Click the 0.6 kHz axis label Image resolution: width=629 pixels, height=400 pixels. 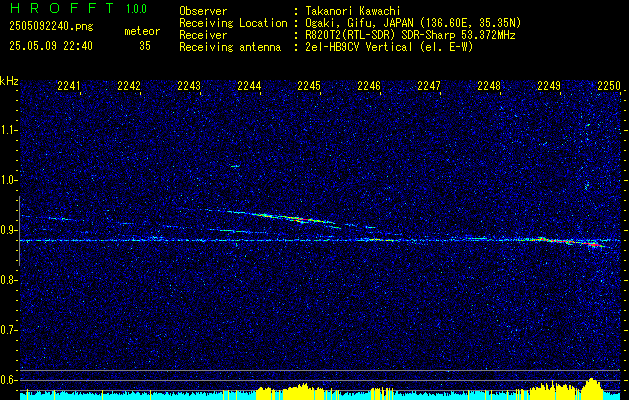8,380
